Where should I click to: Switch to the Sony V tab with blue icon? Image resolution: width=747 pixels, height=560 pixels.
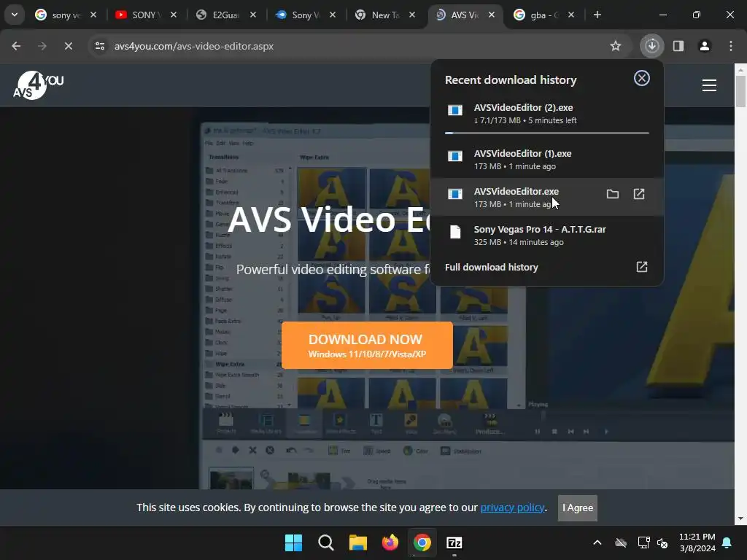[305, 15]
